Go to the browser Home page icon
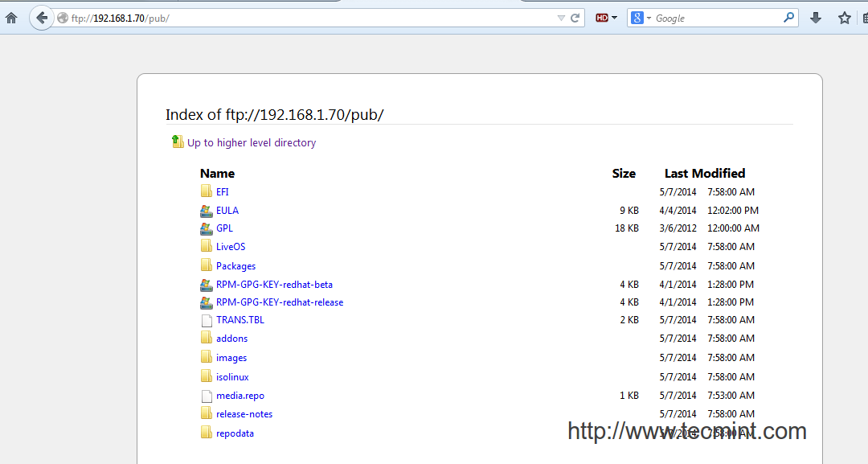868x464 pixels. coord(11,18)
